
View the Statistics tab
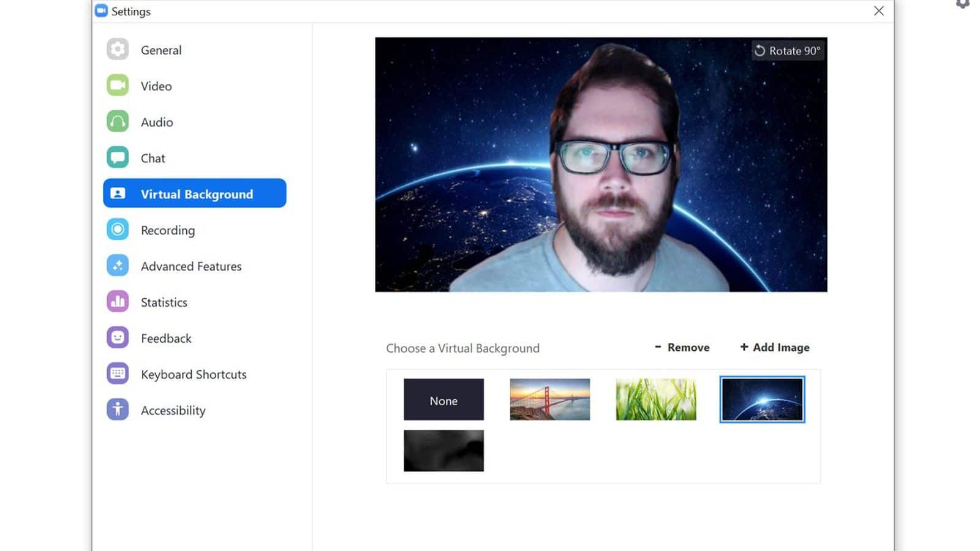pos(195,302)
